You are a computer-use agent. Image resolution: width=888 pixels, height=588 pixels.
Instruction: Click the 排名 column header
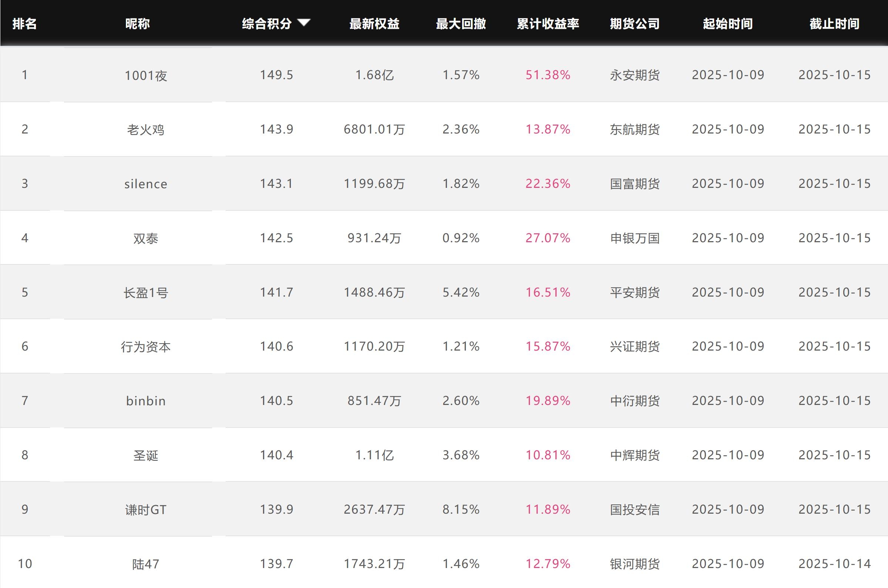point(24,24)
